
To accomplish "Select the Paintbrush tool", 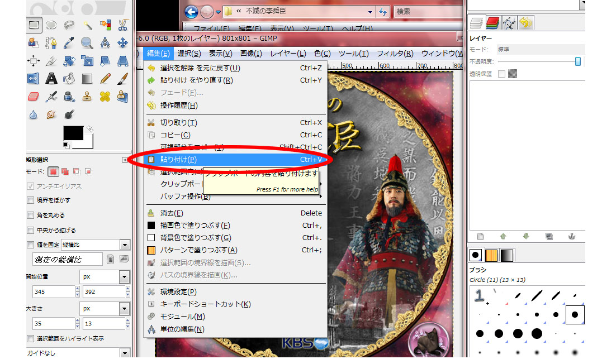I will [122, 79].
